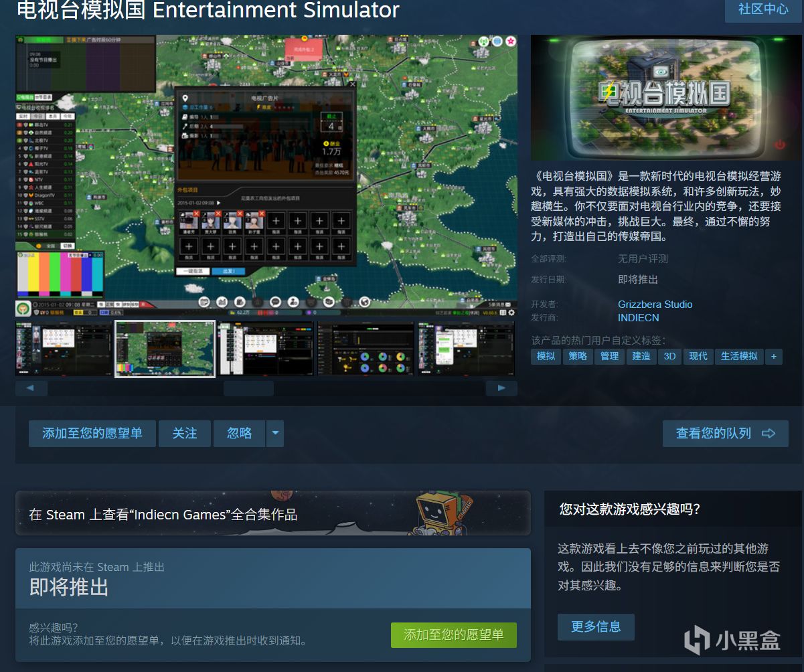Click the 即将推出 release date value
The height and width of the screenshot is (672, 804).
tap(638, 279)
